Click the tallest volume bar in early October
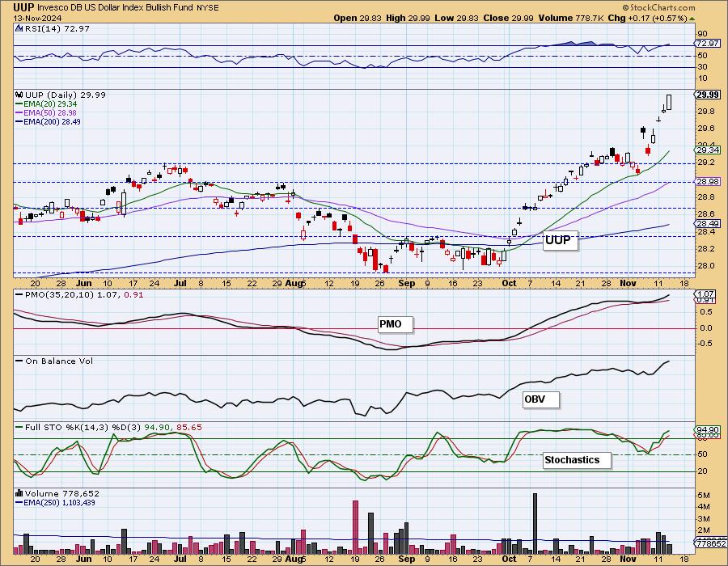 pyautogui.click(x=535, y=523)
